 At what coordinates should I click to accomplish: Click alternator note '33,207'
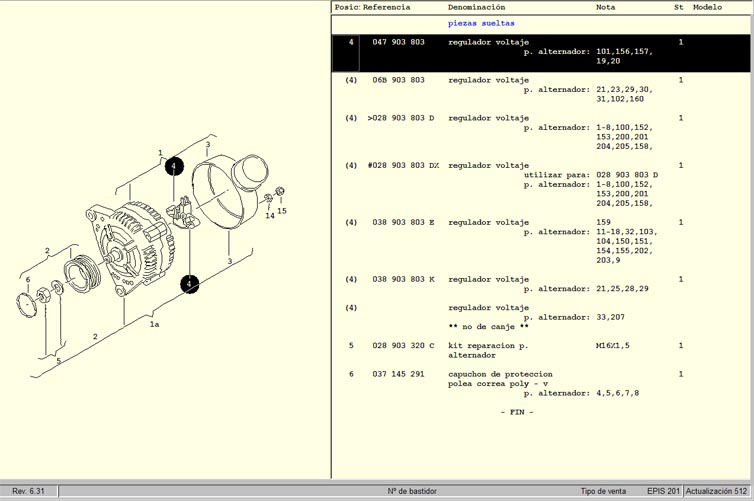click(x=610, y=317)
